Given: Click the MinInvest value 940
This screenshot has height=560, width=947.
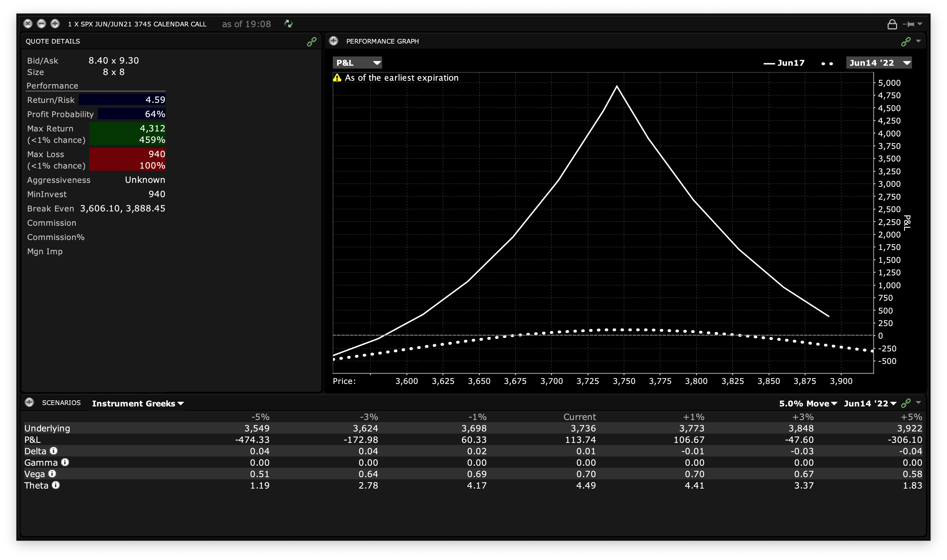Looking at the screenshot, I should (x=156, y=194).
